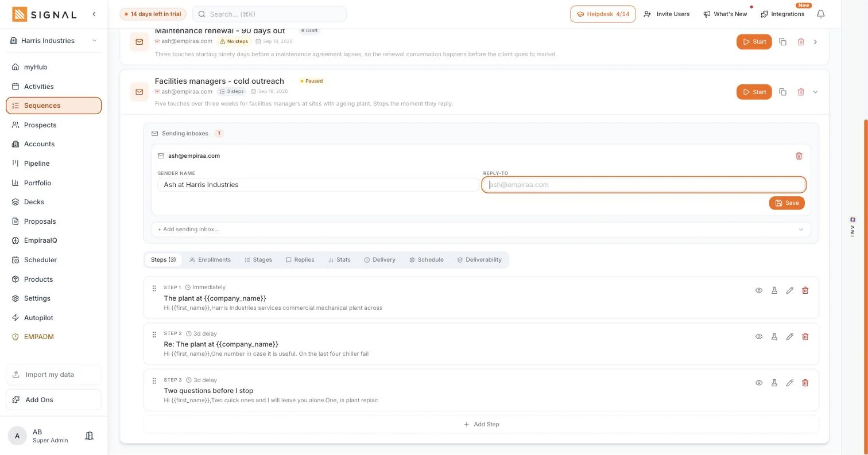Viewport: 868px width, 455px height.
Task: Delete Step 1 trash icon
Action: tap(805, 290)
